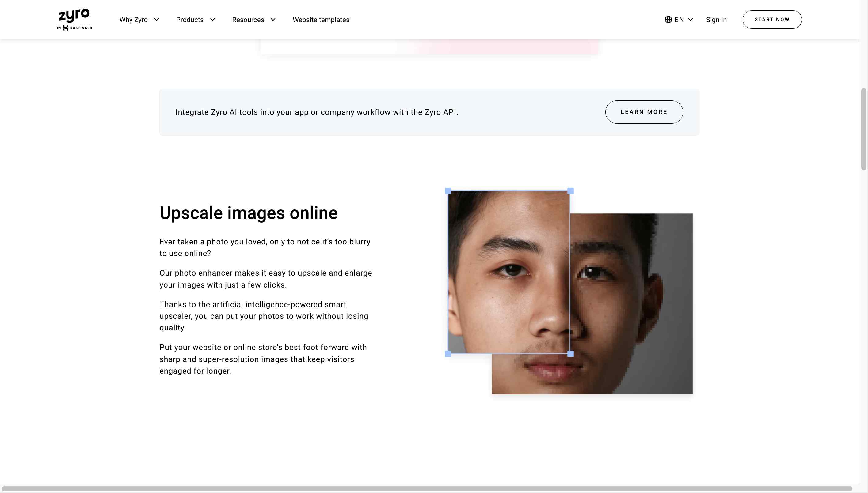This screenshot has height=493, width=868.
Task: Click the LEARN MORE button
Action: click(x=644, y=112)
